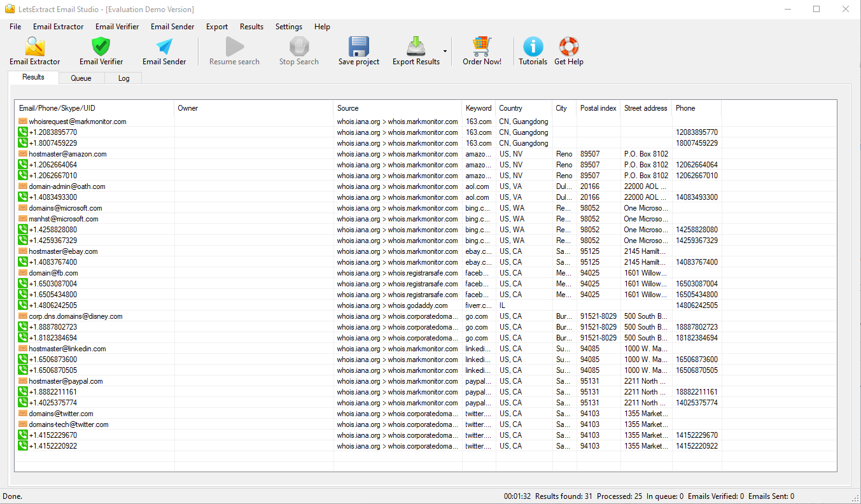Sort by Email/Phone/Skype/UID column header
The width and height of the screenshot is (861, 504).
pyautogui.click(x=94, y=108)
